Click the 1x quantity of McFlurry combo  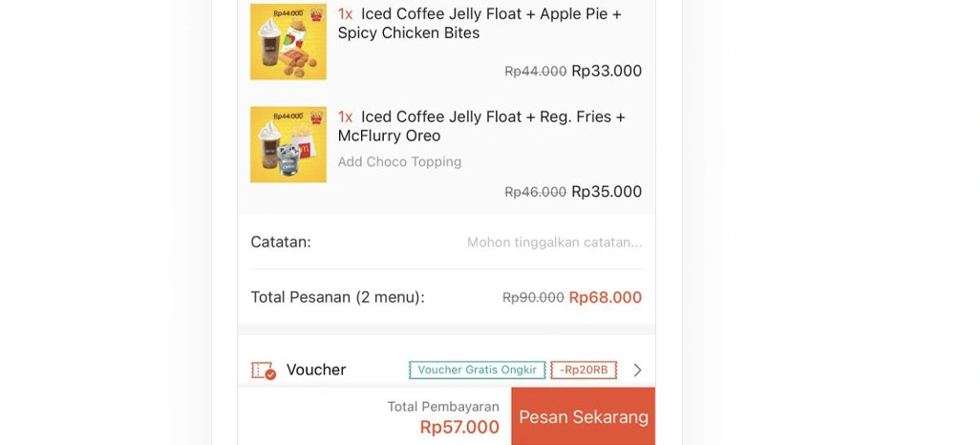(x=346, y=117)
